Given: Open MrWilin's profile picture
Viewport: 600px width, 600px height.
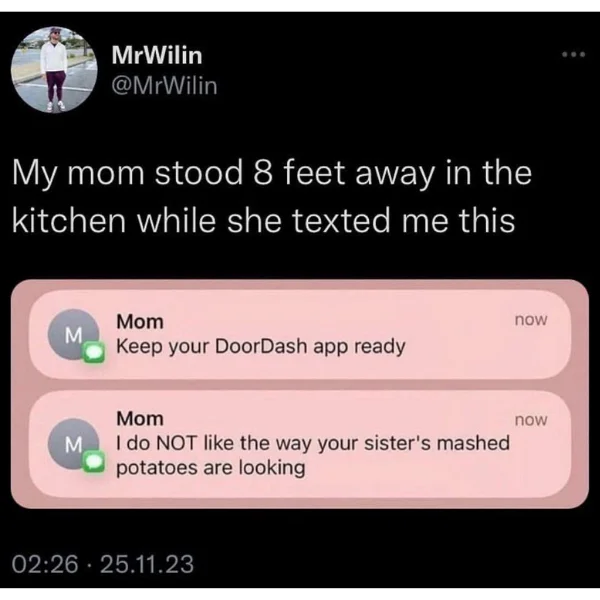Looking at the screenshot, I should [54, 70].
